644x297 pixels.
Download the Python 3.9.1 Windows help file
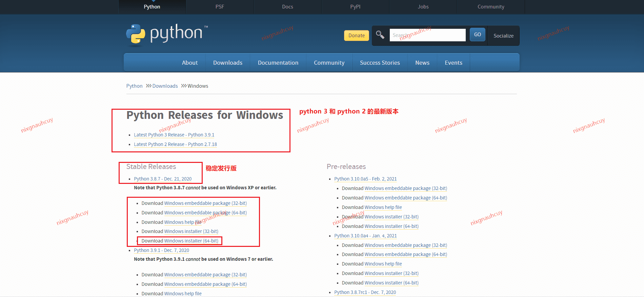(183, 294)
